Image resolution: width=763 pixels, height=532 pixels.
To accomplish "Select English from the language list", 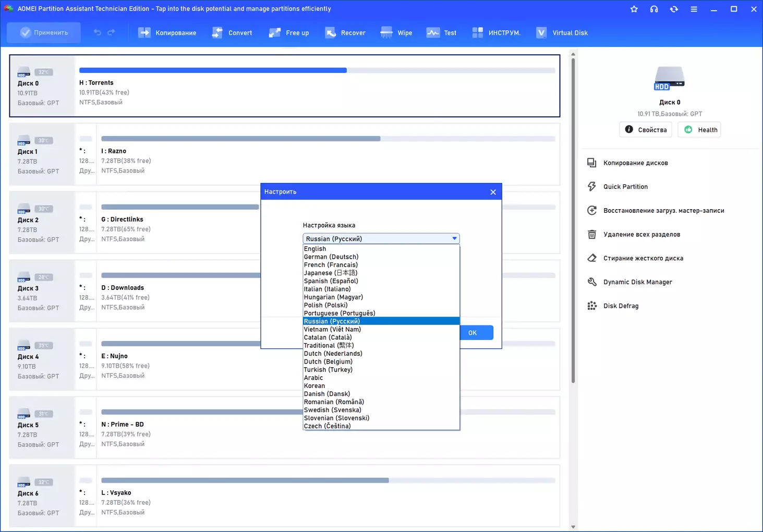I will [x=315, y=249].
